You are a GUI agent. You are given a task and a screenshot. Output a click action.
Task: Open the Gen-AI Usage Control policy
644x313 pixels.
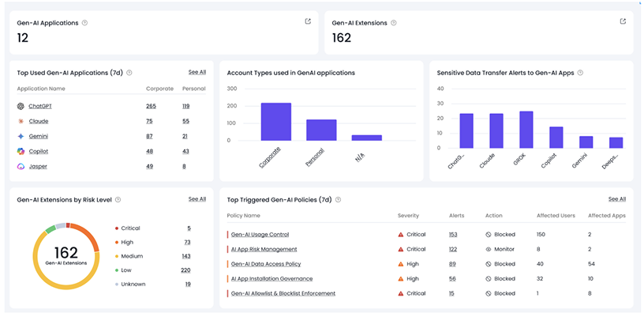coord(260,235)
